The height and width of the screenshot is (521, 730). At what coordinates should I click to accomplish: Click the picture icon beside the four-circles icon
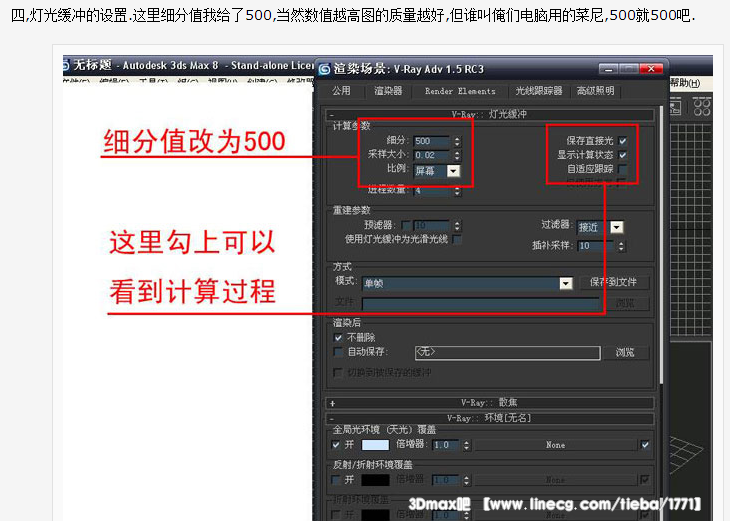[x=676, y=107]
